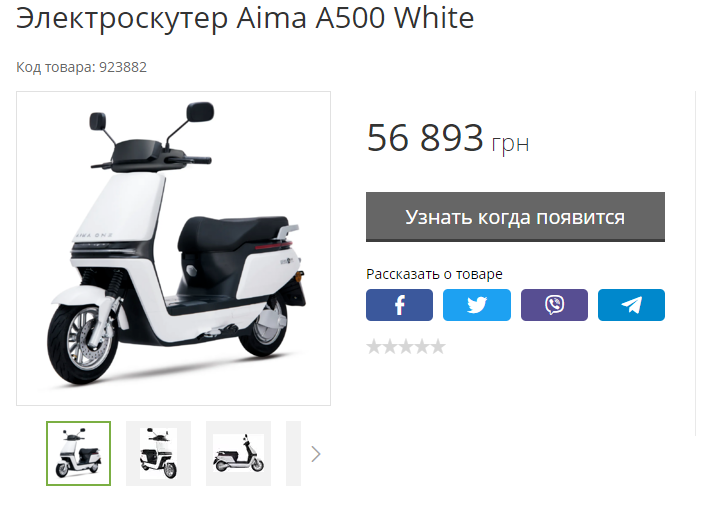The image size is (721, 505).
Task: Share product via Viber
Action: [x=554, y=305]
